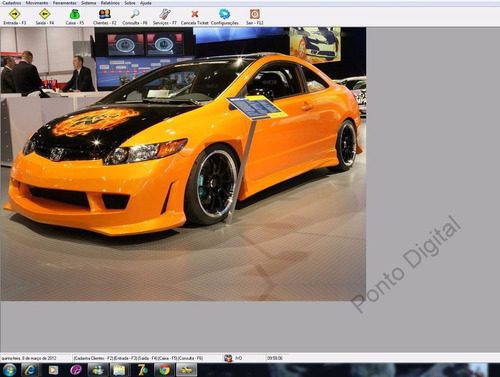Viewport: 500px width, 377px height.
Task: Open the Relatórios menu
Action: (x=110, y=3)
